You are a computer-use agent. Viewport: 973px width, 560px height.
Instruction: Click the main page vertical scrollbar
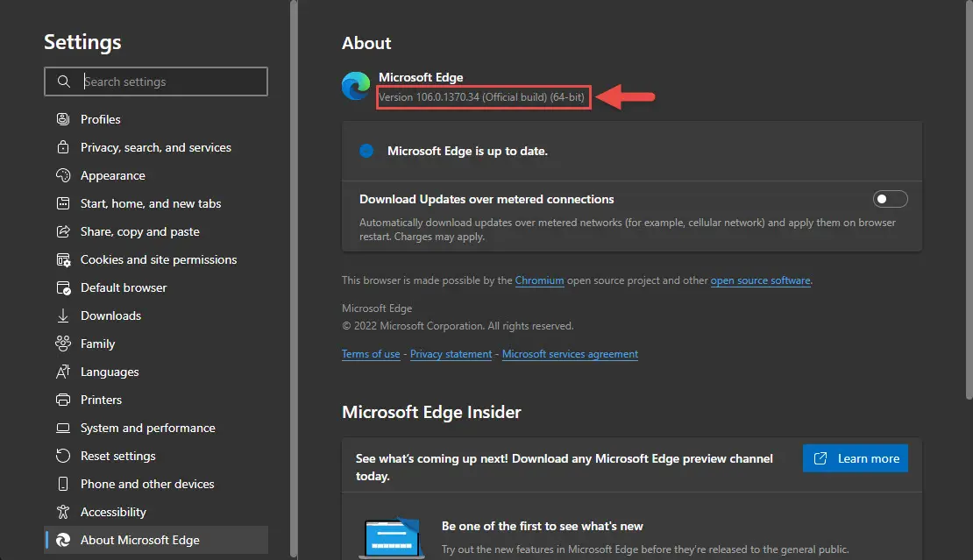tap(969, 200)
